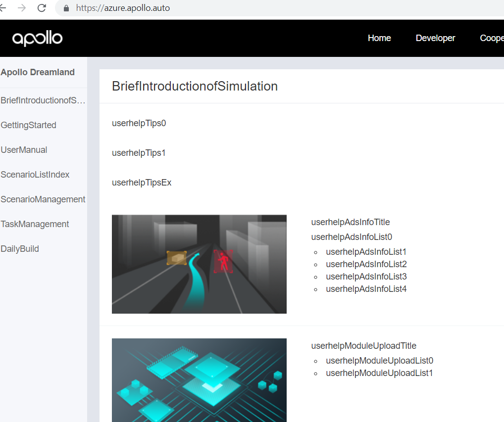
Task: Open ScenarioListIndex sidebar entry
Action: [x=35, y=175]
